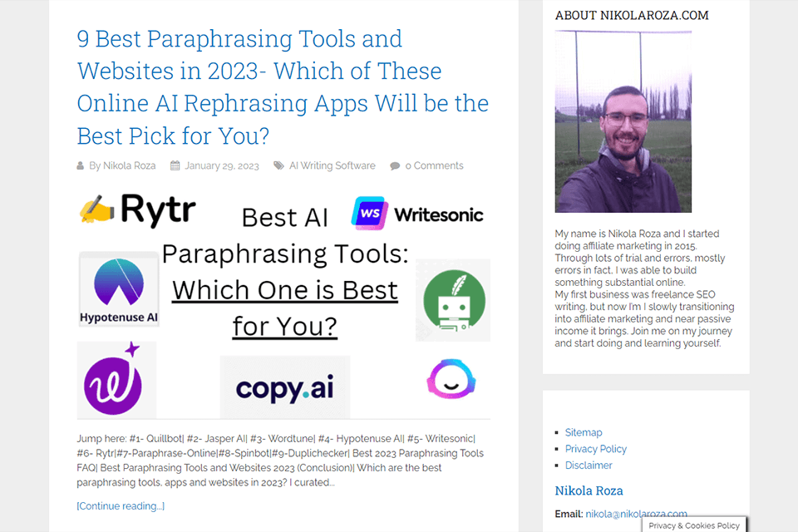Click the ABOUT NIKOLAROZA.COM heading
This screenshot has width=798, height=532.
[632, 15]
